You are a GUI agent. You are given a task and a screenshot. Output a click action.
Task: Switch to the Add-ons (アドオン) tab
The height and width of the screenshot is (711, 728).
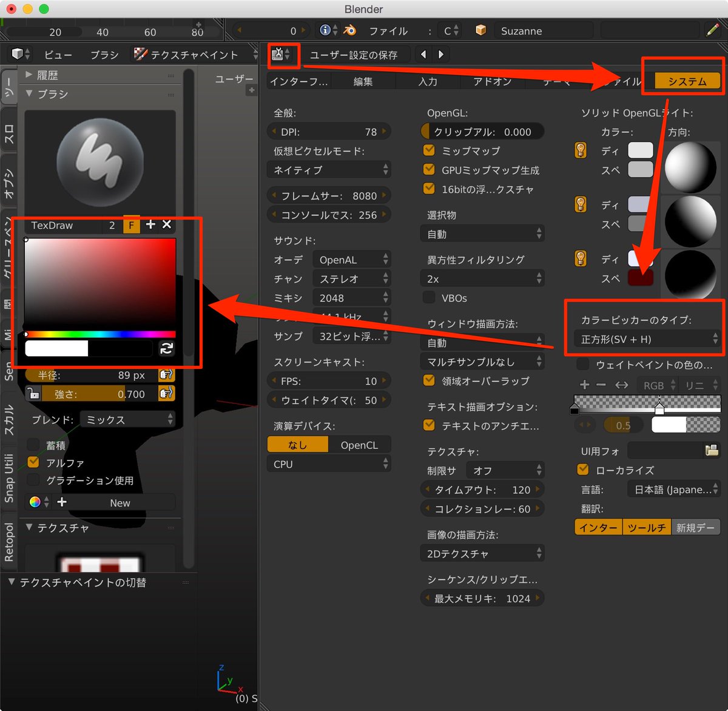493,81
